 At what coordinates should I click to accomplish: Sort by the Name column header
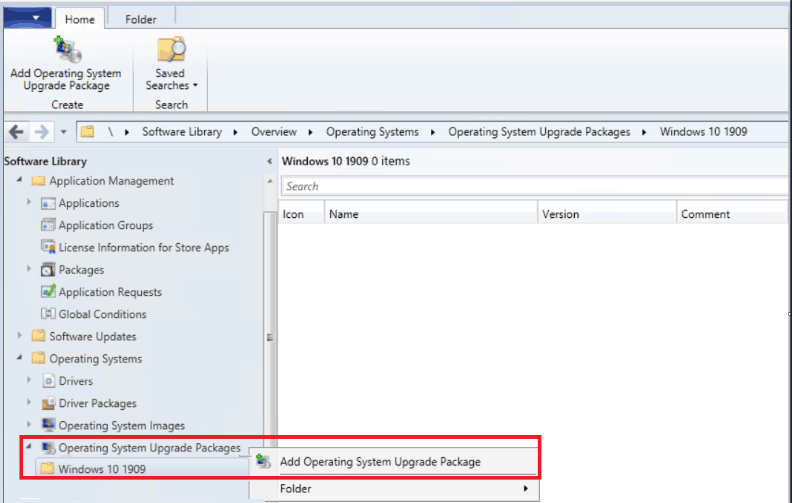[431, 214]
